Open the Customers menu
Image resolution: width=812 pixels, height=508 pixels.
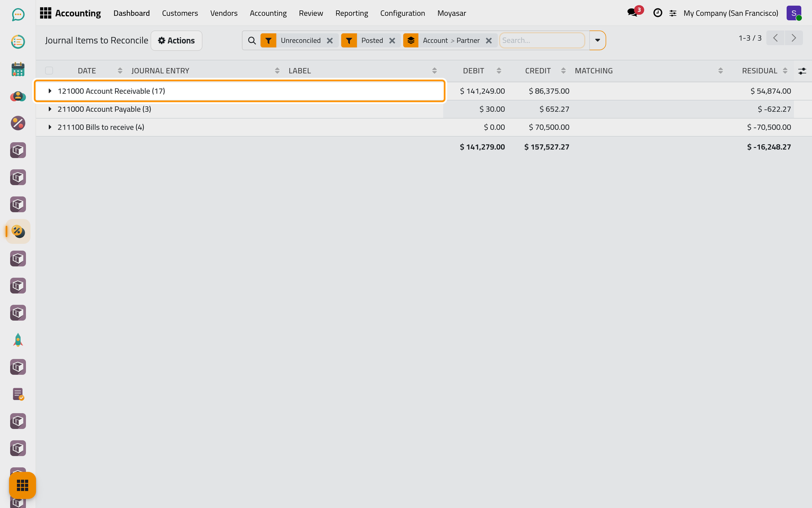tap(180, 13)
